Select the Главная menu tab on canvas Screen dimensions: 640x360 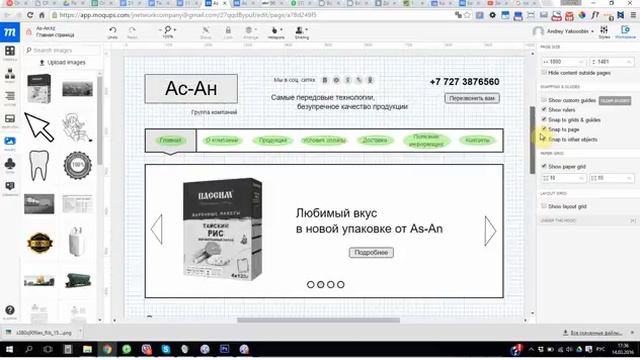click(171, 140)
